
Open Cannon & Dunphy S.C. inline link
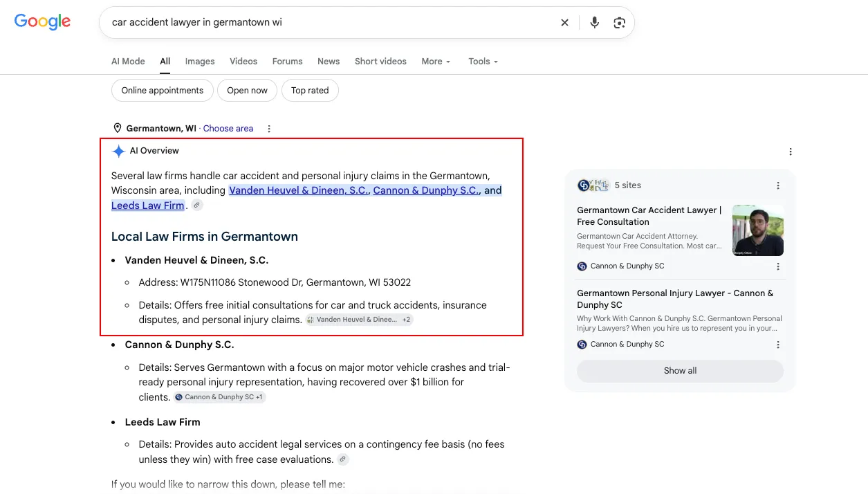click(426, 190)
